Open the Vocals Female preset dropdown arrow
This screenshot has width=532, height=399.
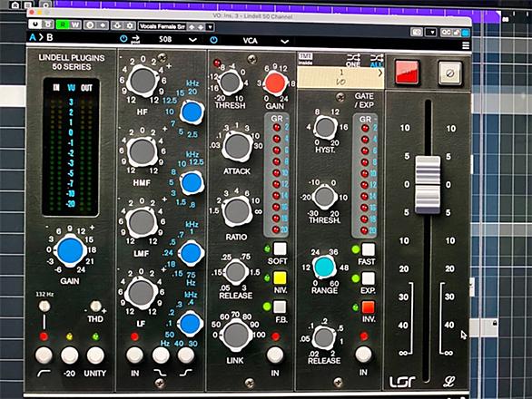pos(211,27)
